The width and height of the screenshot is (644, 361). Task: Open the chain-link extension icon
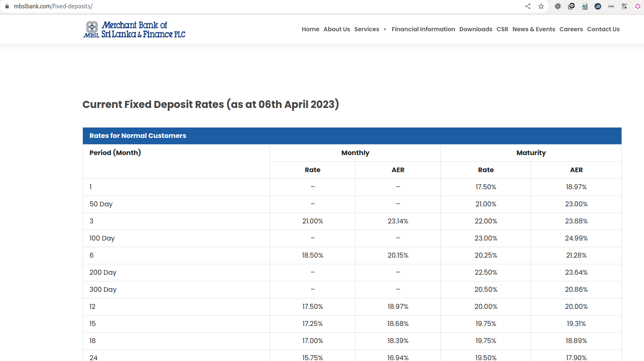571,6
